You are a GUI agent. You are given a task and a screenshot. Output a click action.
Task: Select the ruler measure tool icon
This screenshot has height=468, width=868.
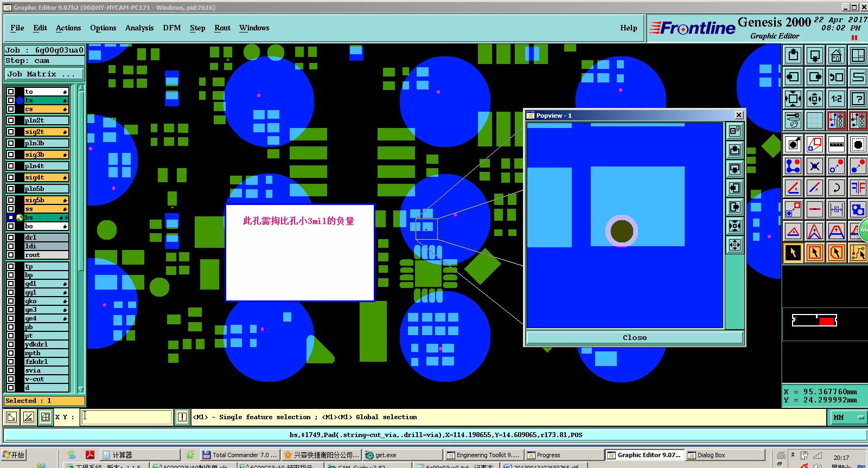coord(836,144)
